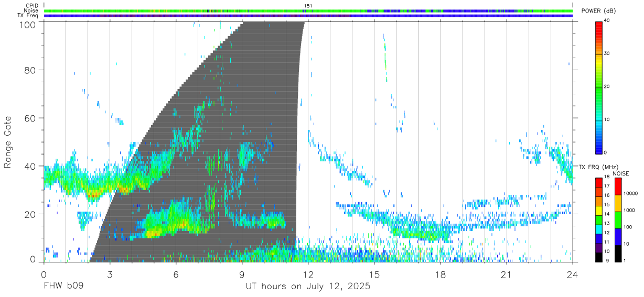
Task: Pick the yellow segment of the NOISE colorbar
Action: coord(617,203)
